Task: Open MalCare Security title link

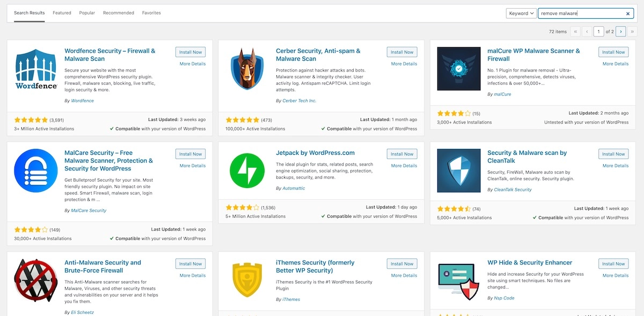Action: [109, 161]
